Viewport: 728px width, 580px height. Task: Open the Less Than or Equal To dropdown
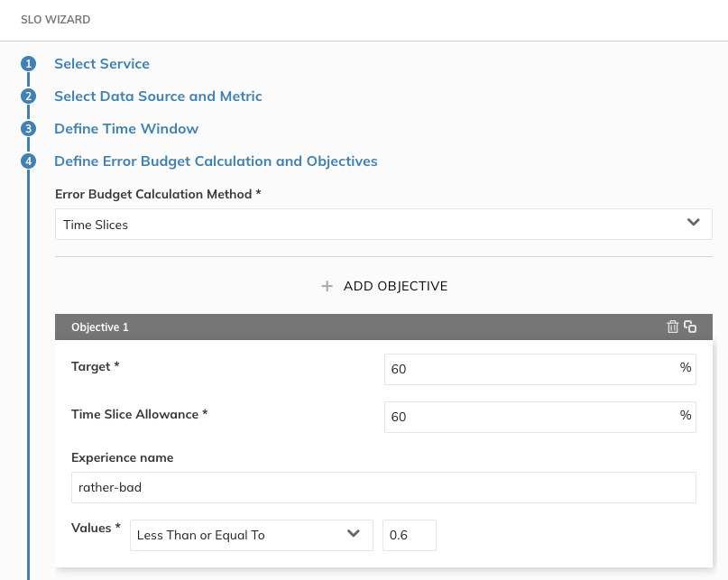(x=354, y=534)
